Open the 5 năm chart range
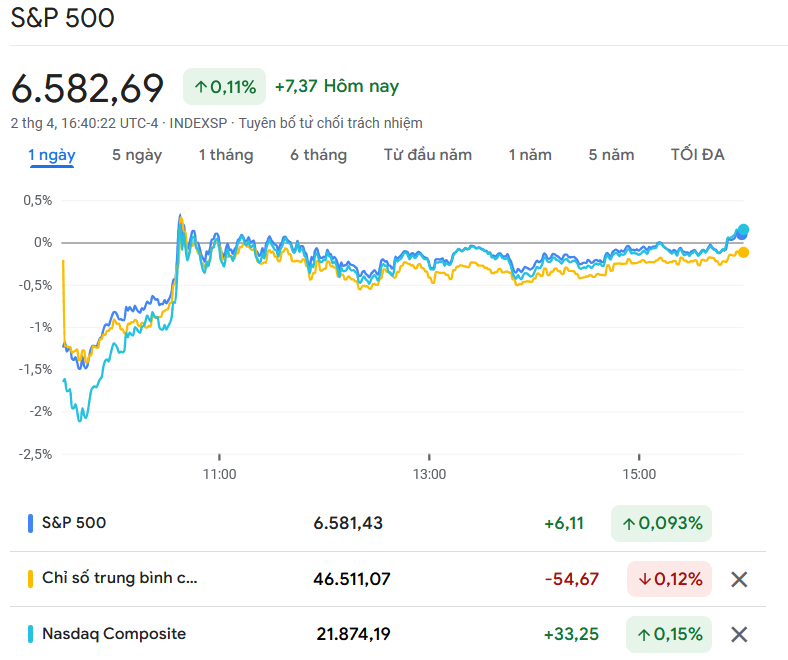 (x=611, y=155)
